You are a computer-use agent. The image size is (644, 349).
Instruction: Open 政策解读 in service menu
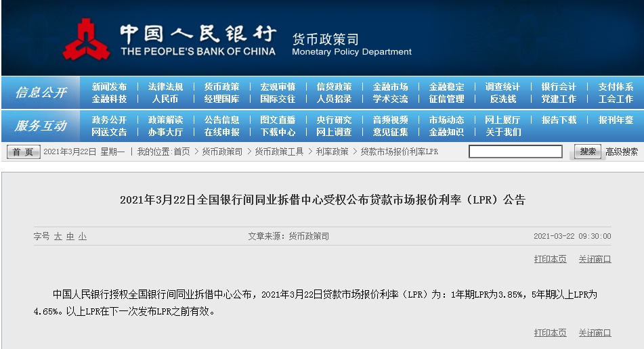click(x=165, y=120)
